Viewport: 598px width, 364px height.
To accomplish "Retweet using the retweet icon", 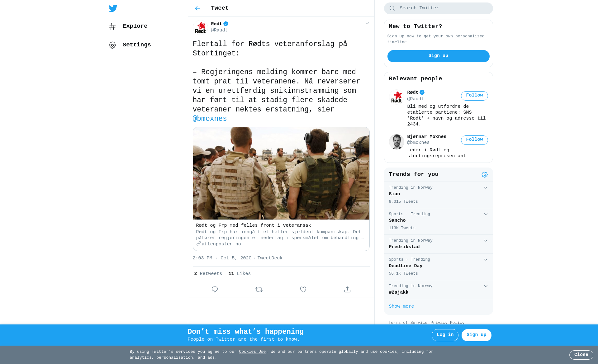I will coord(259,290).
